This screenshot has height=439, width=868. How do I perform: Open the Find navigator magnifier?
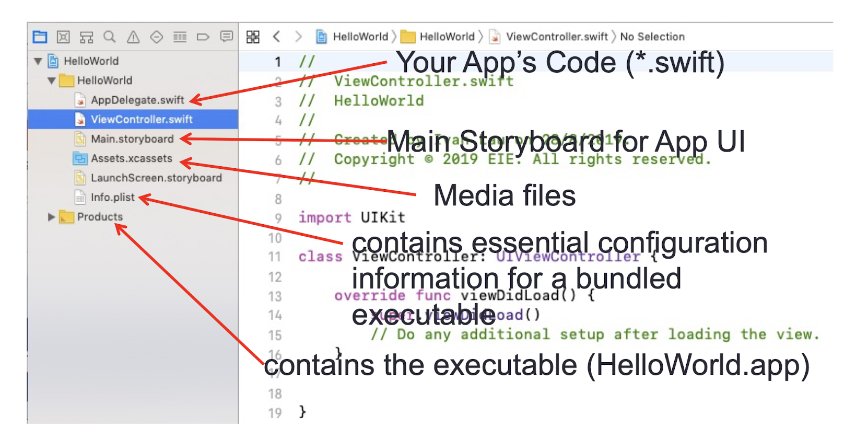[110, 37]
